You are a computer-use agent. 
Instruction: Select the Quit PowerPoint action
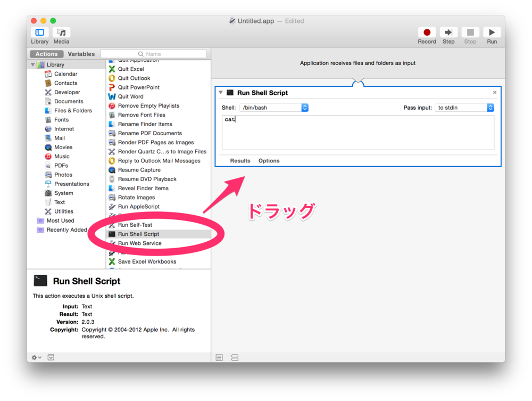[139, 87]
